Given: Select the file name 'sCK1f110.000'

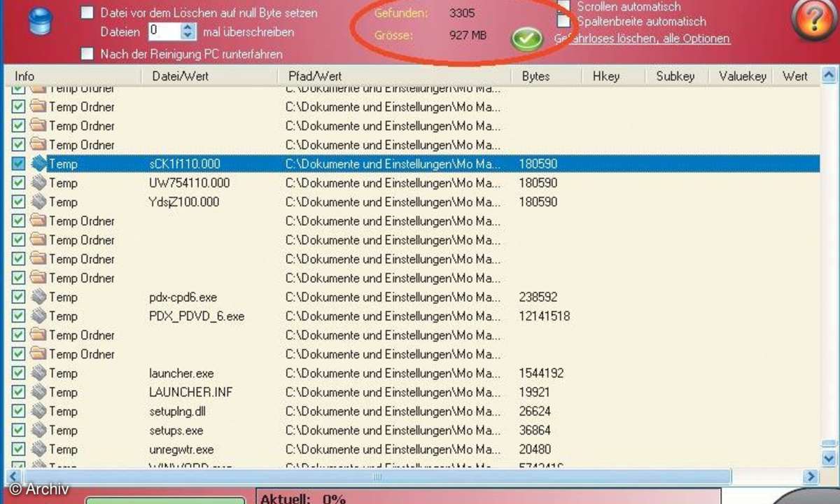Looking at the screenshot, I should tap(184, 164).
